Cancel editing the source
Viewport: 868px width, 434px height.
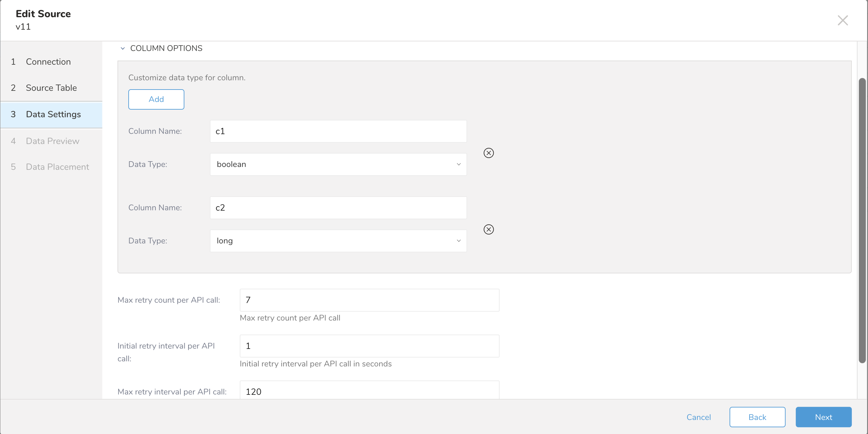point(698,417)
